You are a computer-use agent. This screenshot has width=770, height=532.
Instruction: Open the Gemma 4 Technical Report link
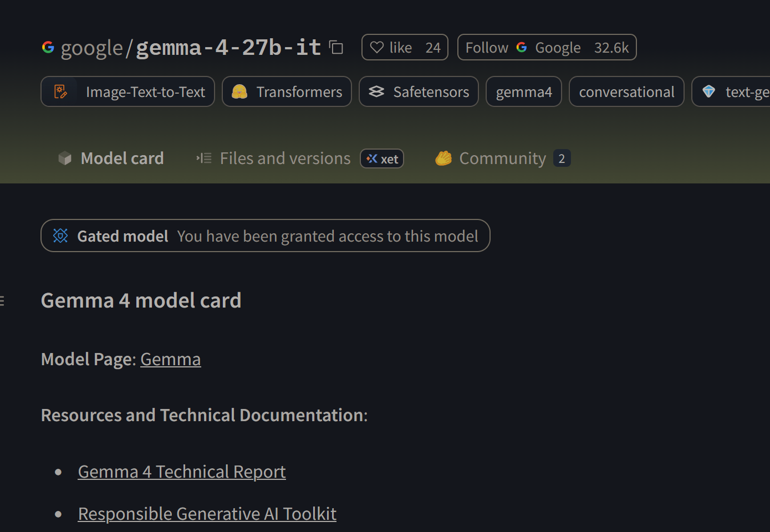pyautogui.click(x=182, y=472)
